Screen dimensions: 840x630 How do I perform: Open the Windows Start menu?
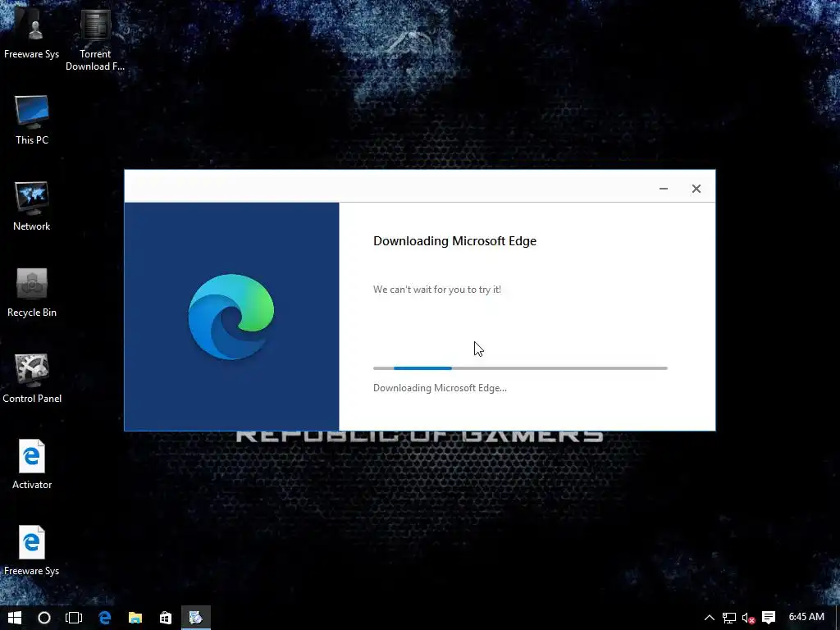(15, 618)
